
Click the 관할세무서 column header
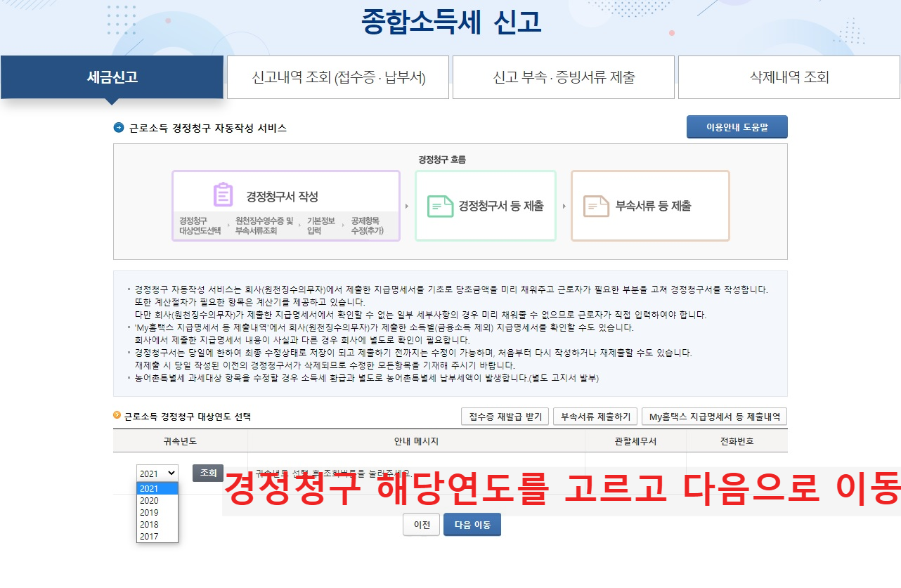[635, 441]
